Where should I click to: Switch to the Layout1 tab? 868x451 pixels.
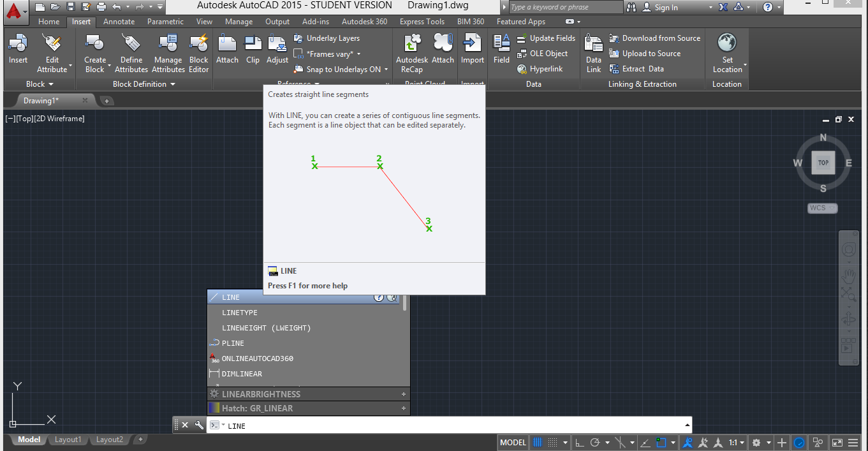[x=68, y=440]
